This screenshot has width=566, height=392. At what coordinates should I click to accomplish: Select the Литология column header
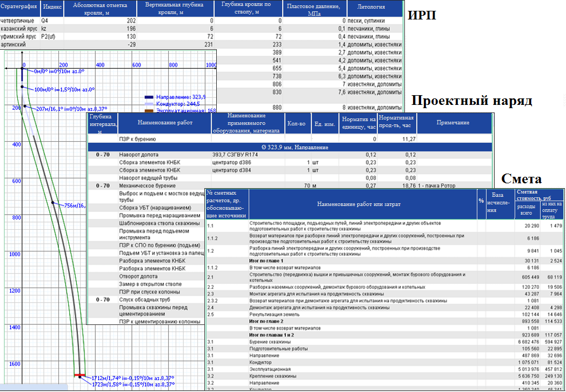(x=374, y=8)
